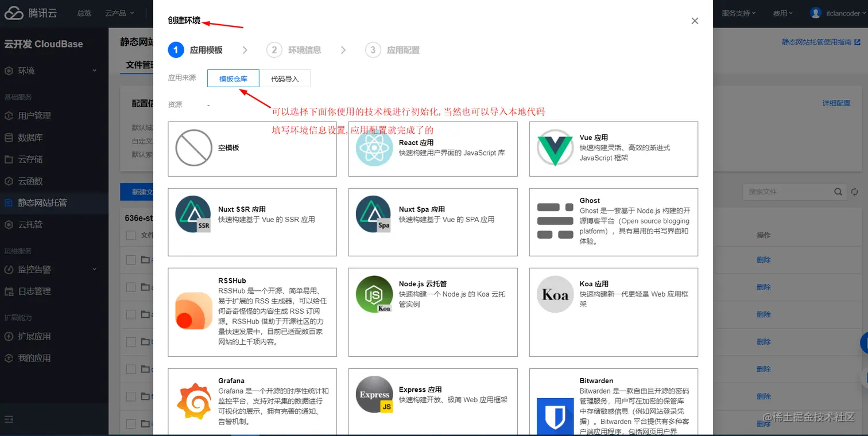The width and height of the screenshot is (868, 436).
Task: Click the Nuxt Spa 应用 logo
Action: [x=374, y=214]
